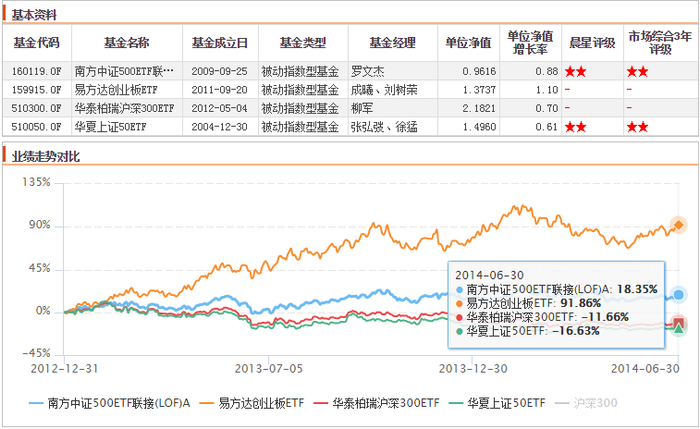
Task: Click the 单位净值增长率 column header
Action: [x=530, y=42]
